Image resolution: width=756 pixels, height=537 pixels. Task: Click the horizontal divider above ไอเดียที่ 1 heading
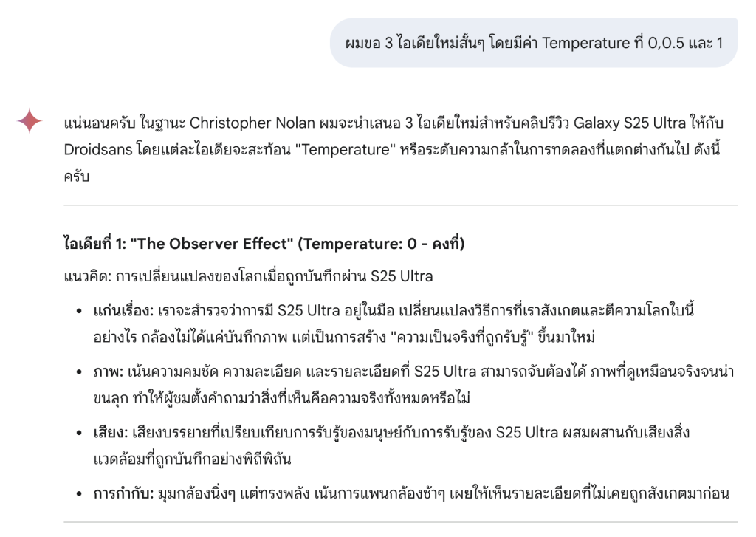pos(401,205)
